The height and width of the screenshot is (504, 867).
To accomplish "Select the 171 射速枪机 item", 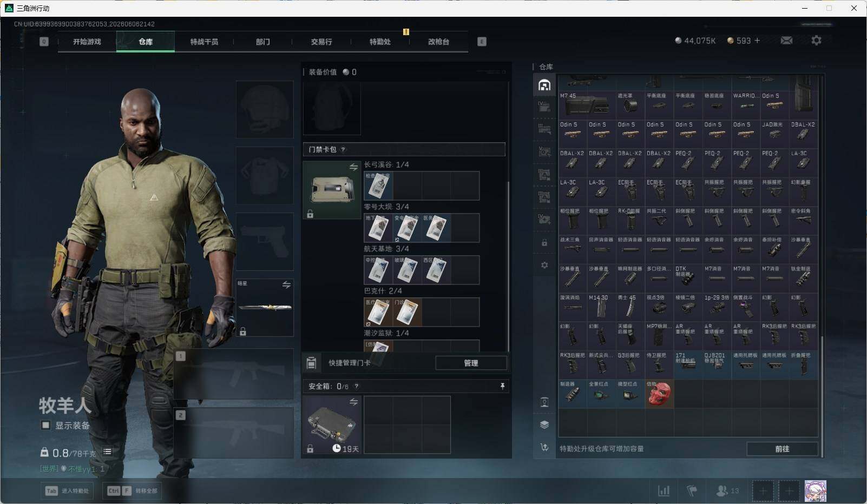I will (688, 365).
